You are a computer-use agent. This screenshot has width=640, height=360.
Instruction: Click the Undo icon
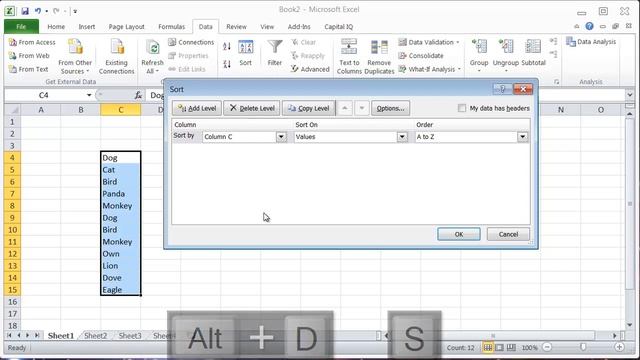(x=38, y=11)
